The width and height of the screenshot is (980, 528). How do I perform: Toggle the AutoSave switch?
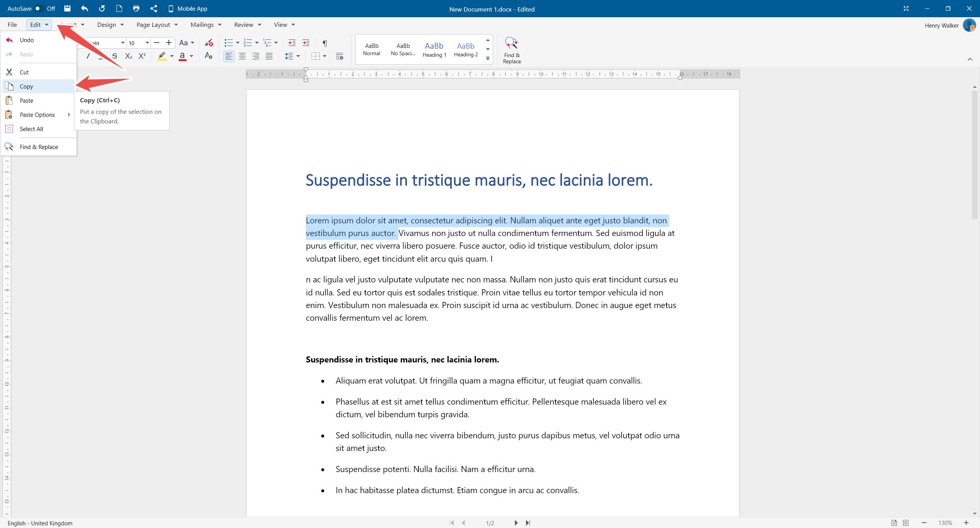point(39,8)
